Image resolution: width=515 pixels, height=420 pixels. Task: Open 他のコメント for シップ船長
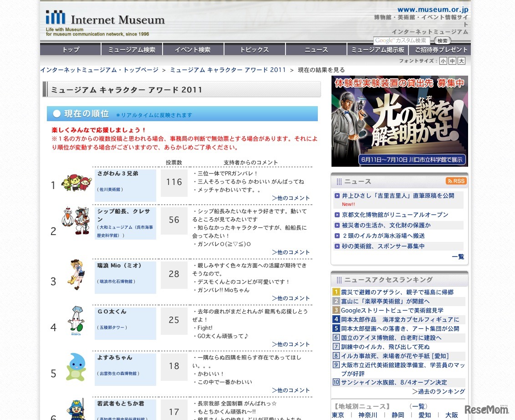[x=291, y=252]
